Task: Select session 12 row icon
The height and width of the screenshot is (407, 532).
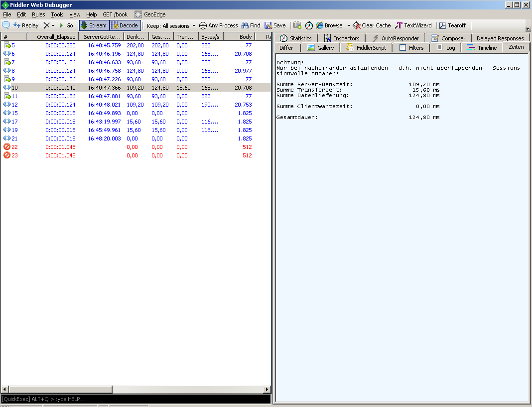Action: 7,105
